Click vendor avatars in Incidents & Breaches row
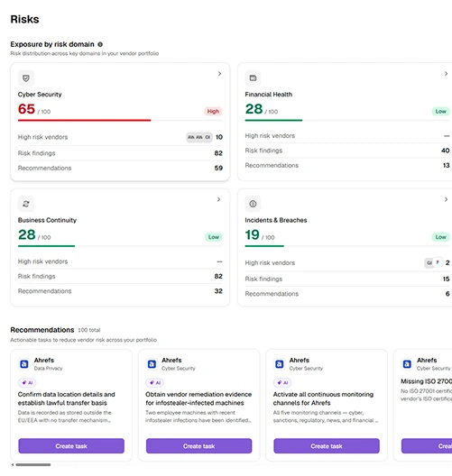This screenshot has height=476, width=452. [433, 262]
